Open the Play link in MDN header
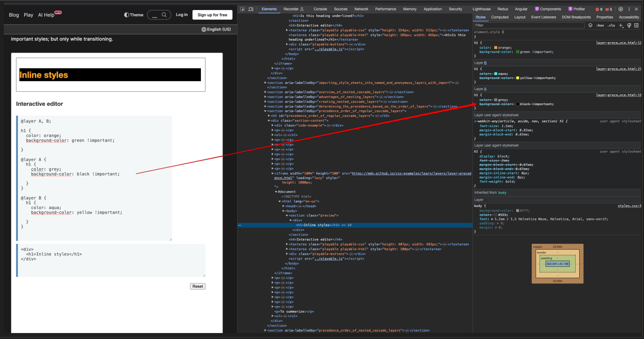644x339 pixels. pos(28,15)
